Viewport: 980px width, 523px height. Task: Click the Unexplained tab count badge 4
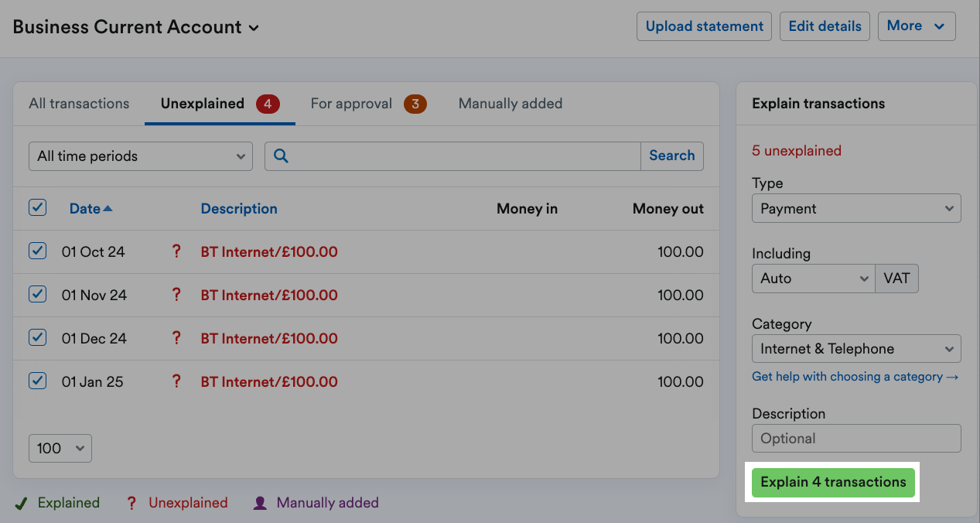point(268,104)
